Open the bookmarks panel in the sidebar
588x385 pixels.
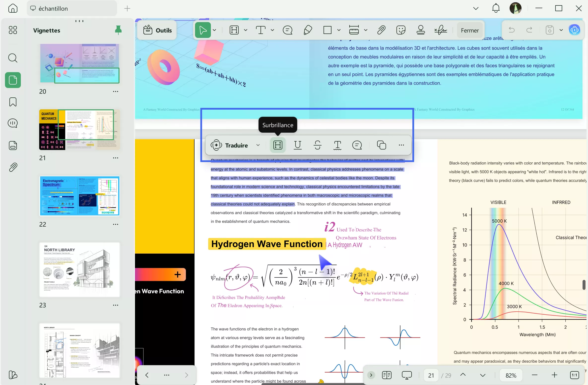pos(13,102)
